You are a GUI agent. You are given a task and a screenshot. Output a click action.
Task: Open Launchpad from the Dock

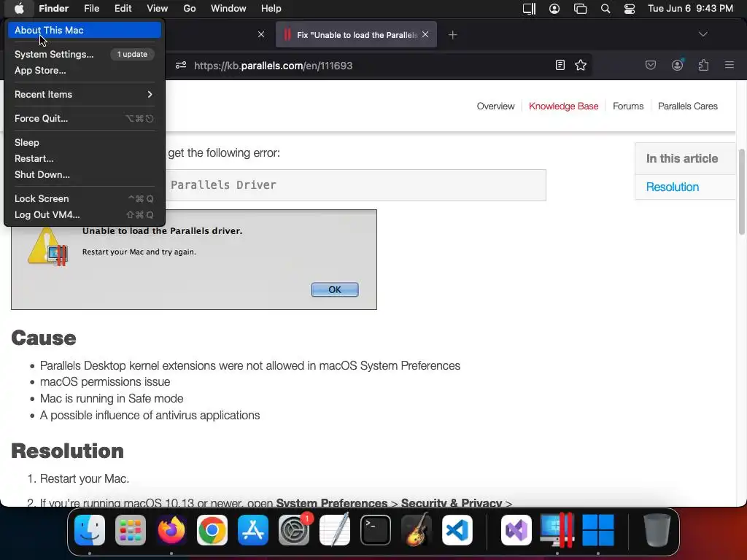131,530
